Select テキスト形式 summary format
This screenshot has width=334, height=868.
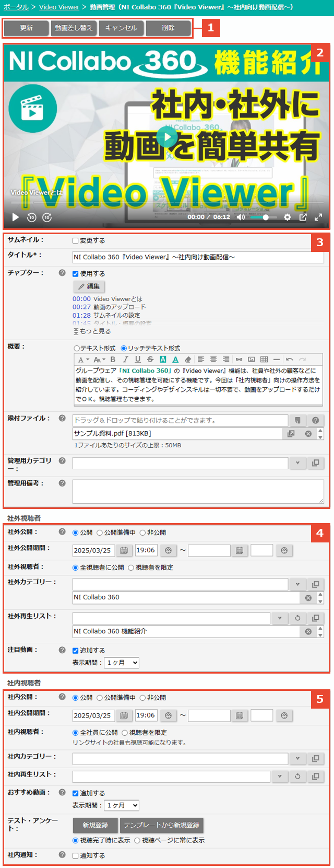tap(77, 348)
